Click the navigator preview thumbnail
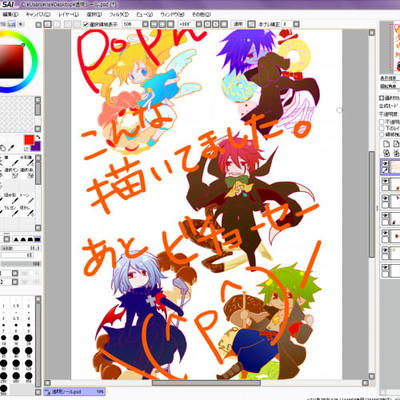The width and height of the screenshot is (400, 400). click(395, 48)
